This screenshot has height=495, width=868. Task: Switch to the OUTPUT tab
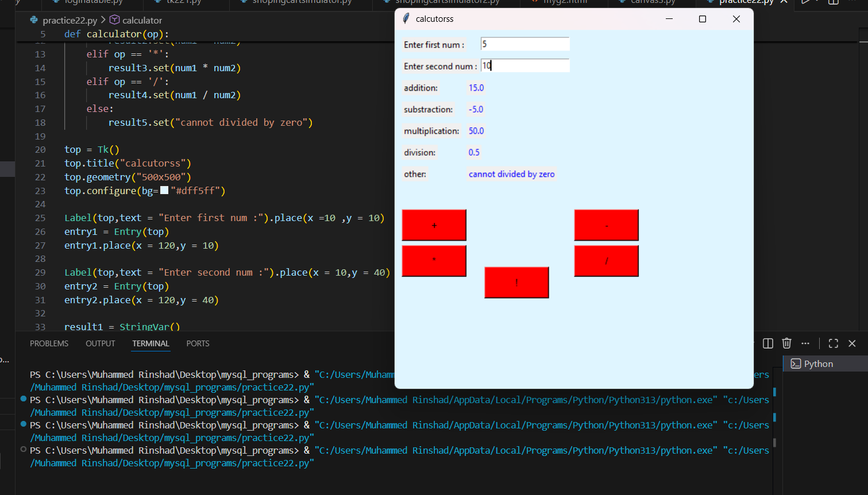[100, 343]
